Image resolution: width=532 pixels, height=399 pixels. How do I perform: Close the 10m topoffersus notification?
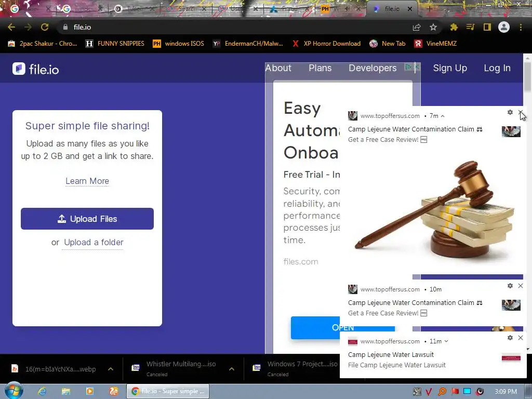click(521, 286)
